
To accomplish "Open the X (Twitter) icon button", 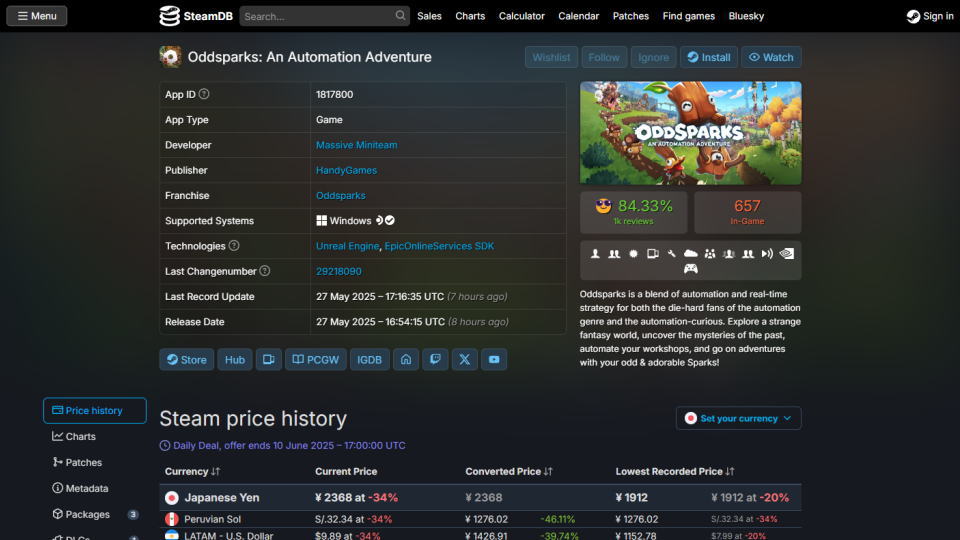I will click(x=465, y=359).
